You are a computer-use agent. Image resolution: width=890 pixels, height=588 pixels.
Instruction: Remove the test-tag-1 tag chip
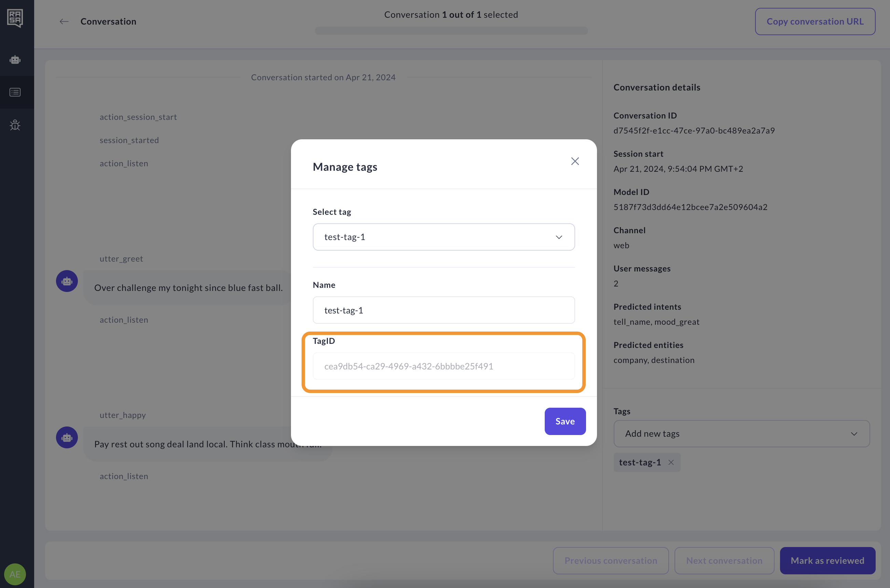[x=671, y=462]
